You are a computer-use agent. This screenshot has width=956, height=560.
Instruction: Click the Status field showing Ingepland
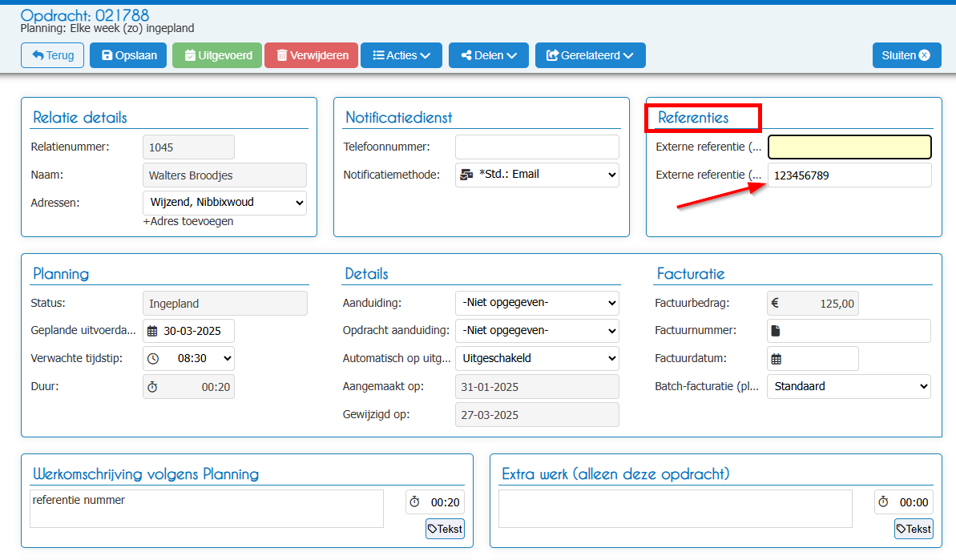coord(225,304)
